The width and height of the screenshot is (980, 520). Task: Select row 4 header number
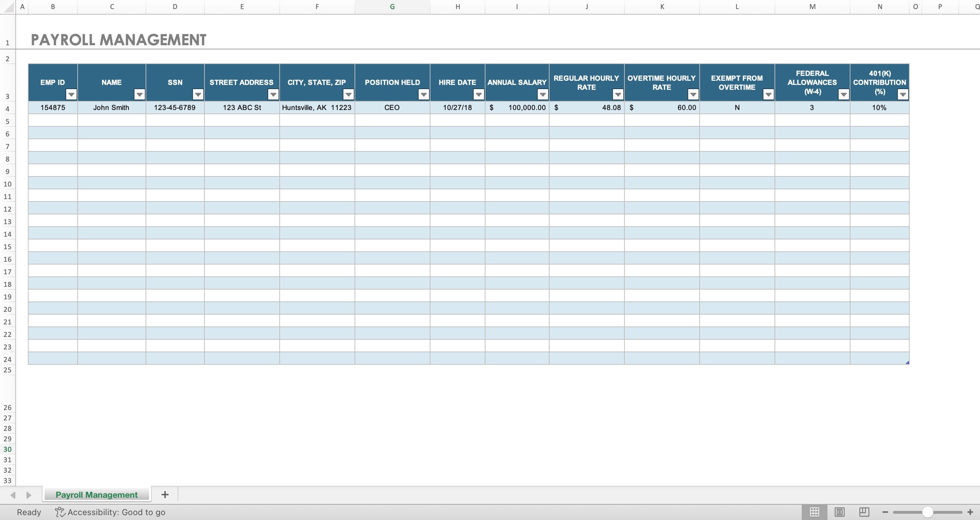click(8, 108)
